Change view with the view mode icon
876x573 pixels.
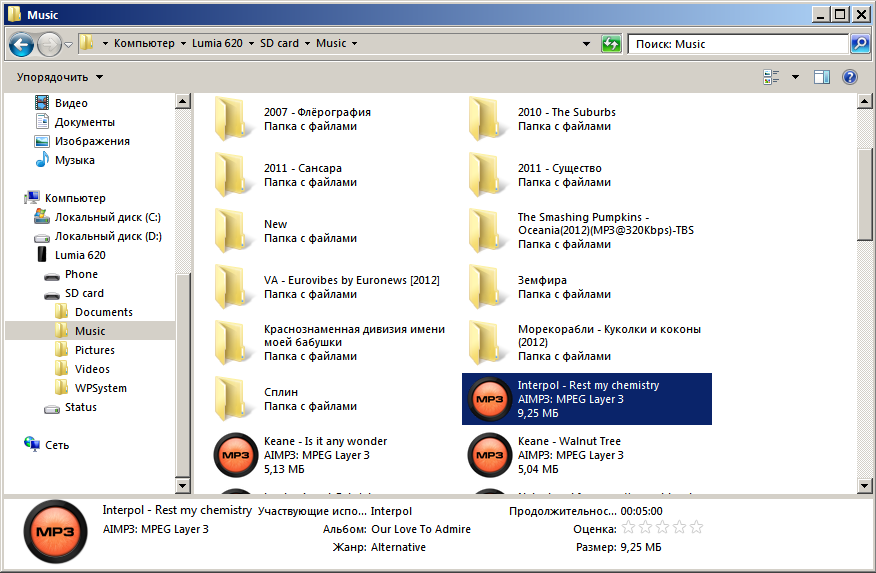pos(771,77)
